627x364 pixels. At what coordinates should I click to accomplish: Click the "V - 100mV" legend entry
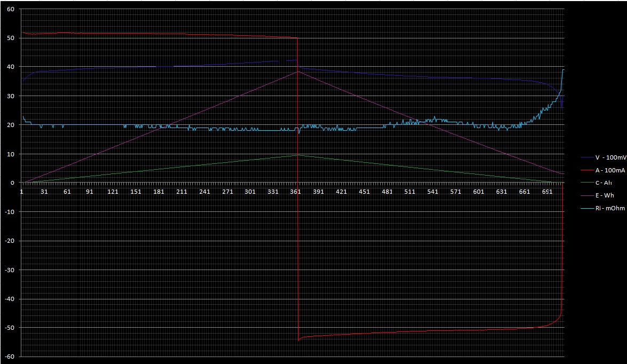[x=611, y=158]
